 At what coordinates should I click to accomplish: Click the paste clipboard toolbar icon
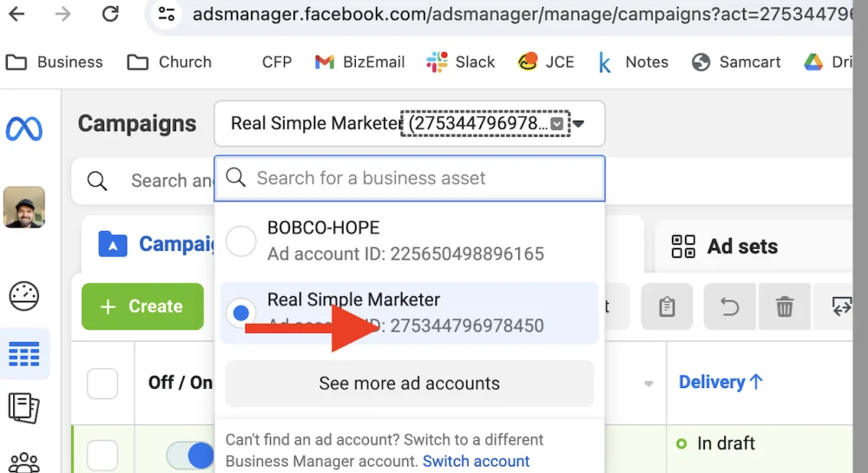coord(667,306)
